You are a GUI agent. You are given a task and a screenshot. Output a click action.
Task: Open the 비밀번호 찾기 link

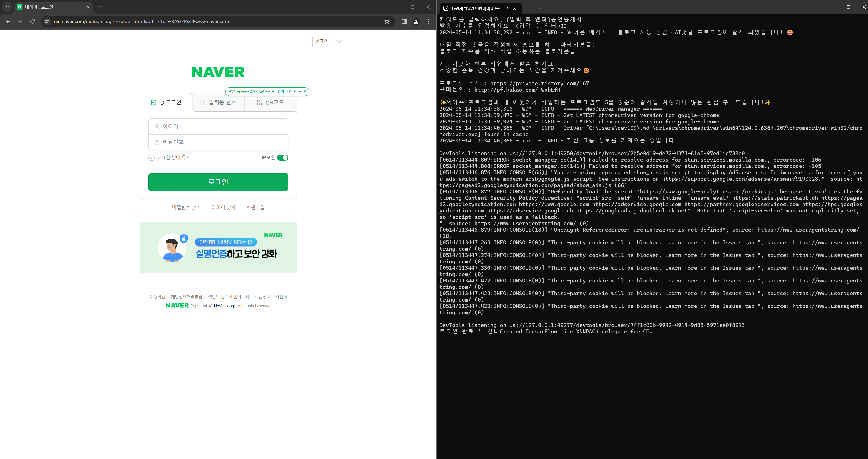tap(186, 207)
